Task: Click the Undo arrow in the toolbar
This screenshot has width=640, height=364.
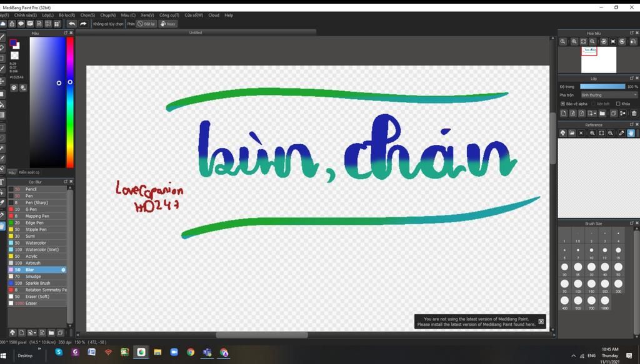Action: click(x=72, y=24)
